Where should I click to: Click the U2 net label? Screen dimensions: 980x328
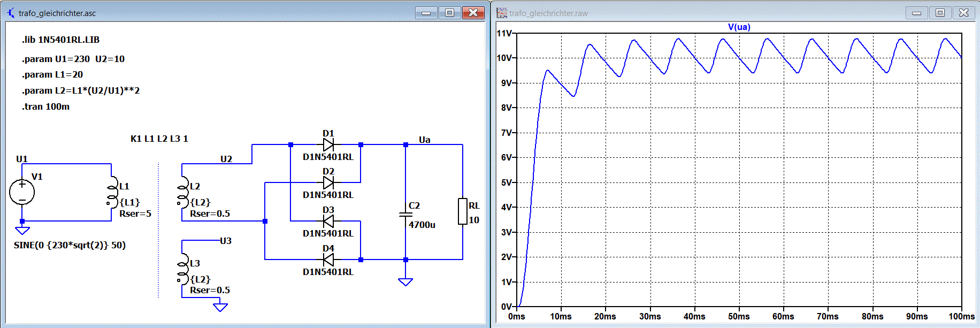coord(226,159)
